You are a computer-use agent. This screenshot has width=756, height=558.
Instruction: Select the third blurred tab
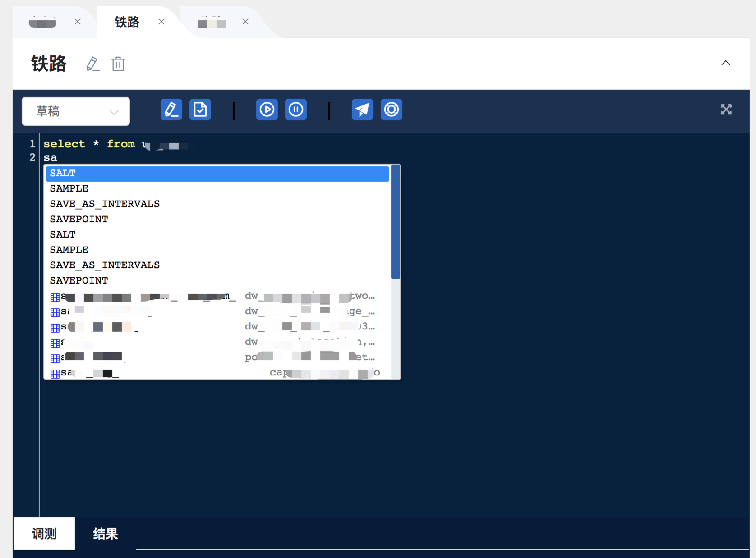(212, 22)
